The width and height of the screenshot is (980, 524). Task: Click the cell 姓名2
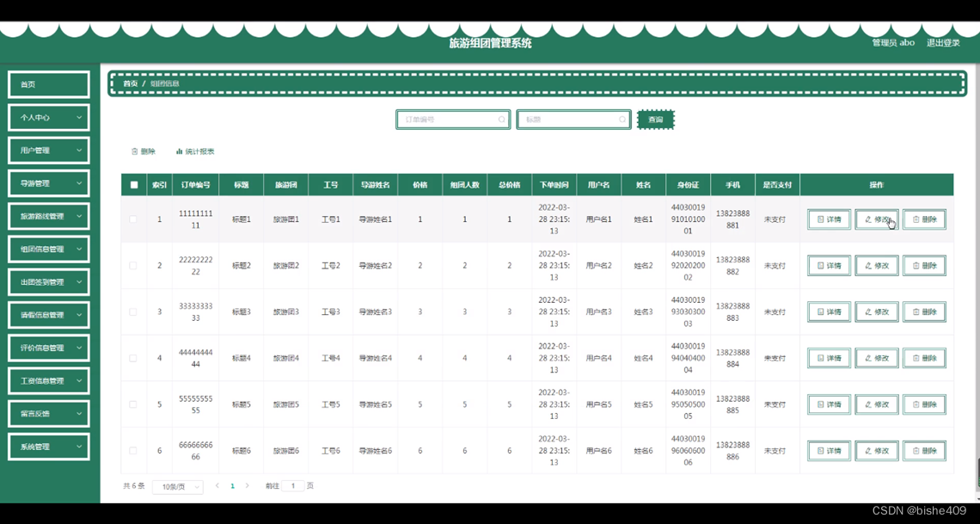click(x=644, y=266)
